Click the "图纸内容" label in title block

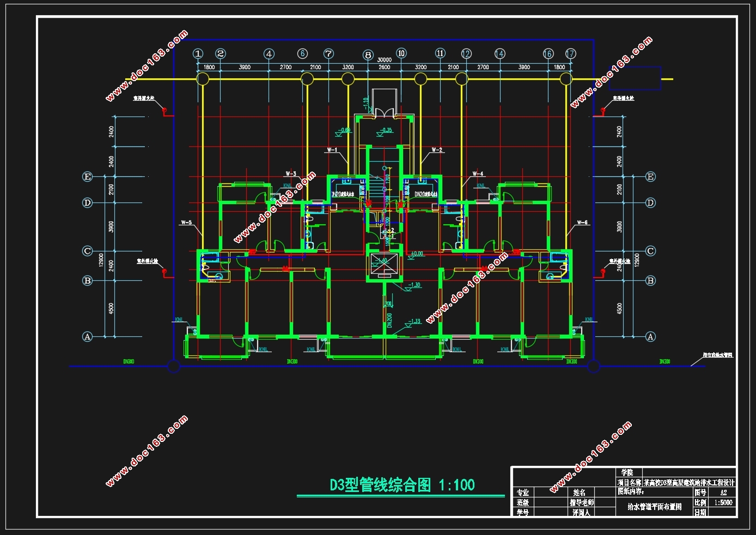pos(630,491)
